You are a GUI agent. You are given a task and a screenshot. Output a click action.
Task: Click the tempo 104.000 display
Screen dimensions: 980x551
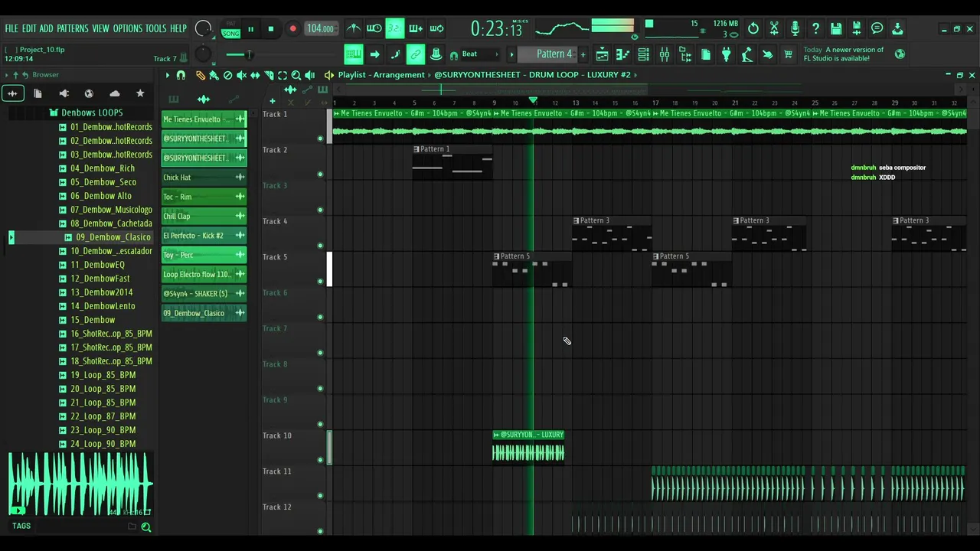pyautogui.click(x=320, y=29)
